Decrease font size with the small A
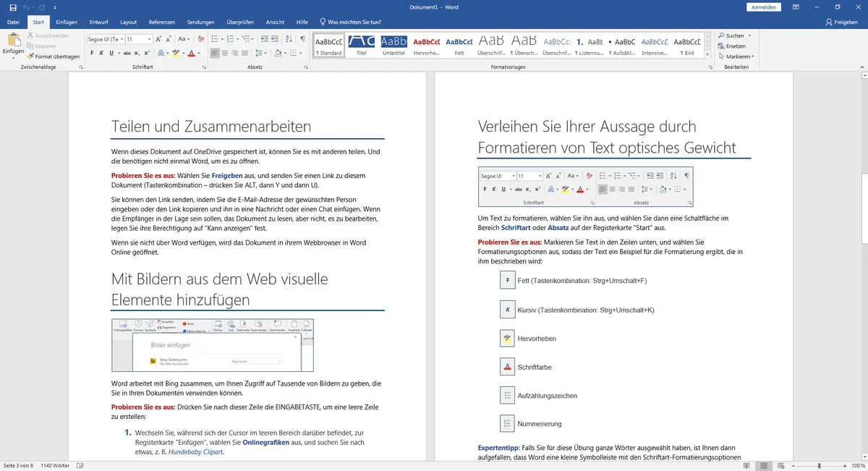Viewport: 868px width, 471px height. pyautogui.click(x=170, y=39)
